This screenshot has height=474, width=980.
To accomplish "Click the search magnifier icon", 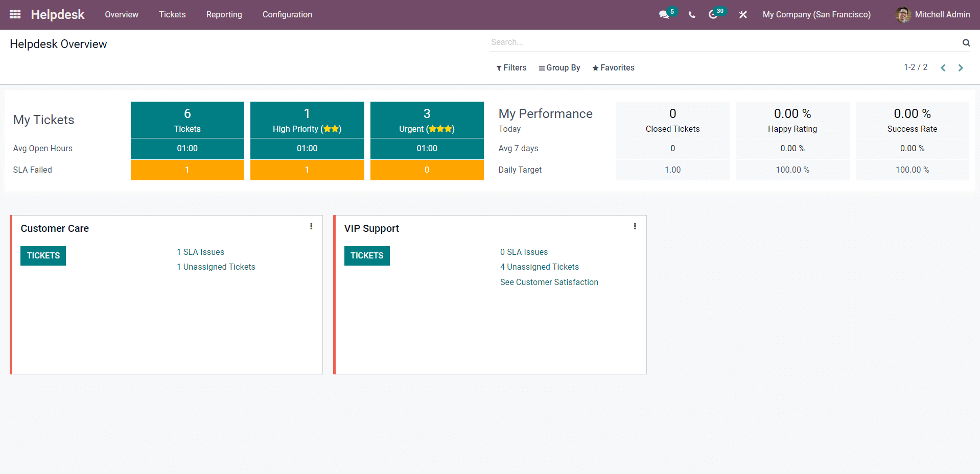I will (x=966, y=42).
